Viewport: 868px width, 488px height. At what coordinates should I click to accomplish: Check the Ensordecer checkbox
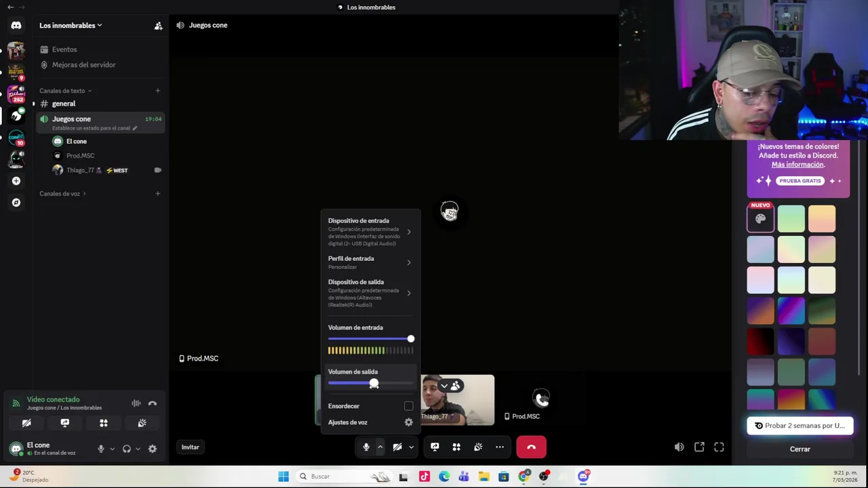click(408, 406)
